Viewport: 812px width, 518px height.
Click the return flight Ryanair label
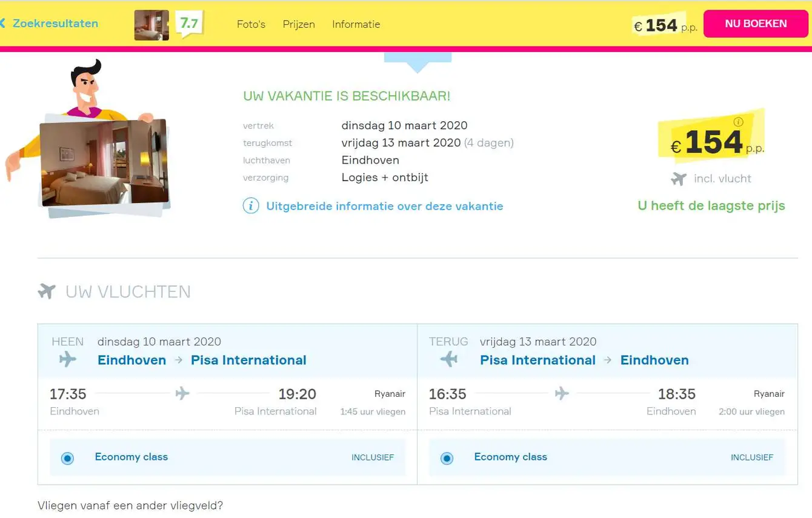click(x=769, y=394)
